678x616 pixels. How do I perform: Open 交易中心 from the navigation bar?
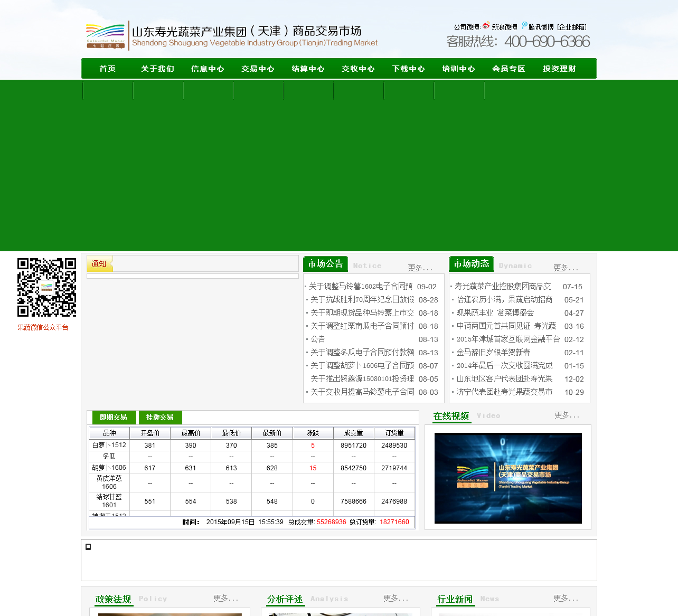tap(258, 69)
